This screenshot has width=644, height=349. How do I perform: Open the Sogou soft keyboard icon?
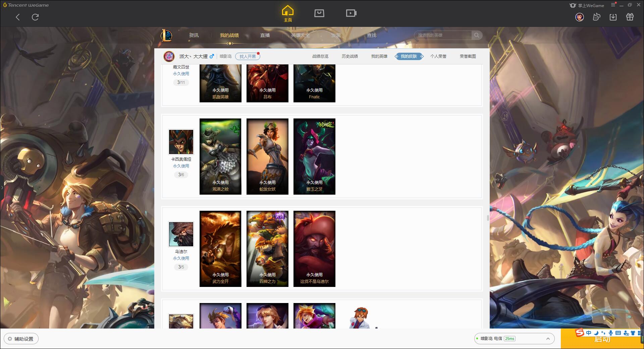pyautogui.click(x=618, y=333)
